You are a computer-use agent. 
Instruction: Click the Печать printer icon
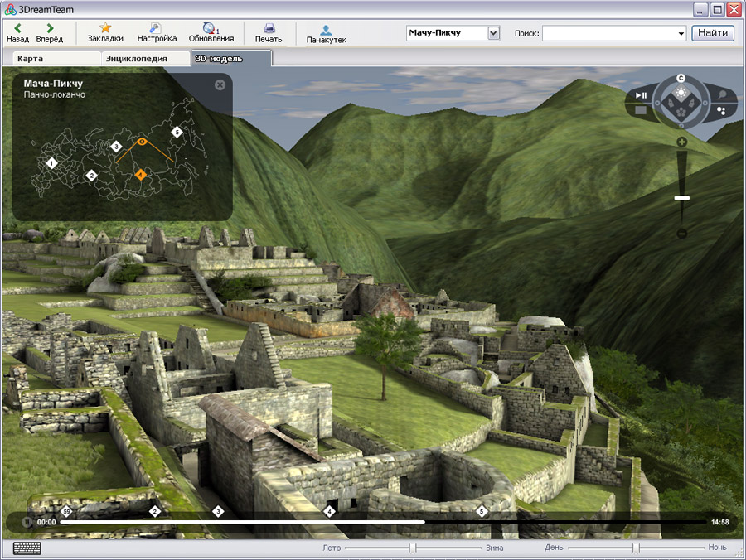(x=269, y=27)
